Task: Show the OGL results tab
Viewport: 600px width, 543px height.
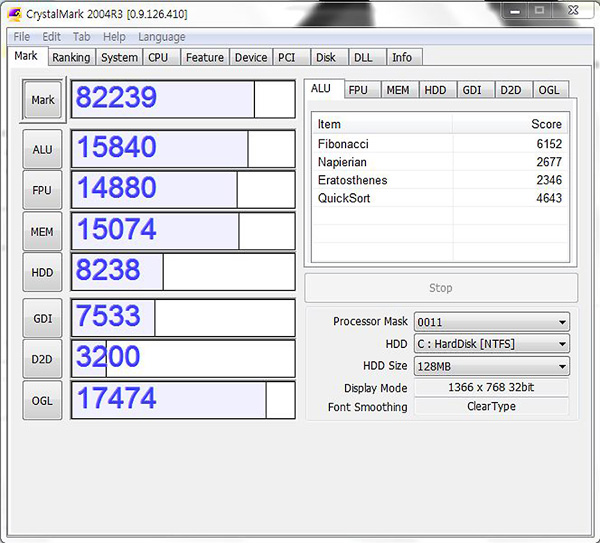Action: coord(551,90)
